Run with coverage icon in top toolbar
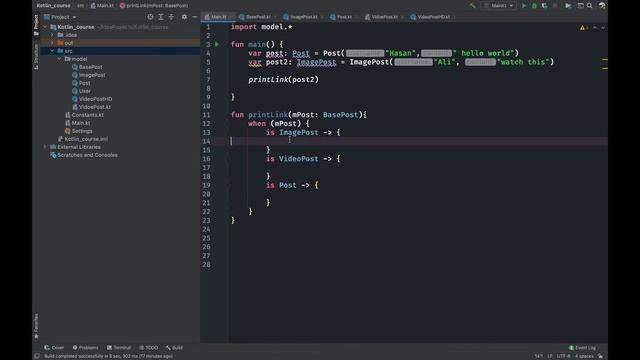 click(x=544, y=6)
